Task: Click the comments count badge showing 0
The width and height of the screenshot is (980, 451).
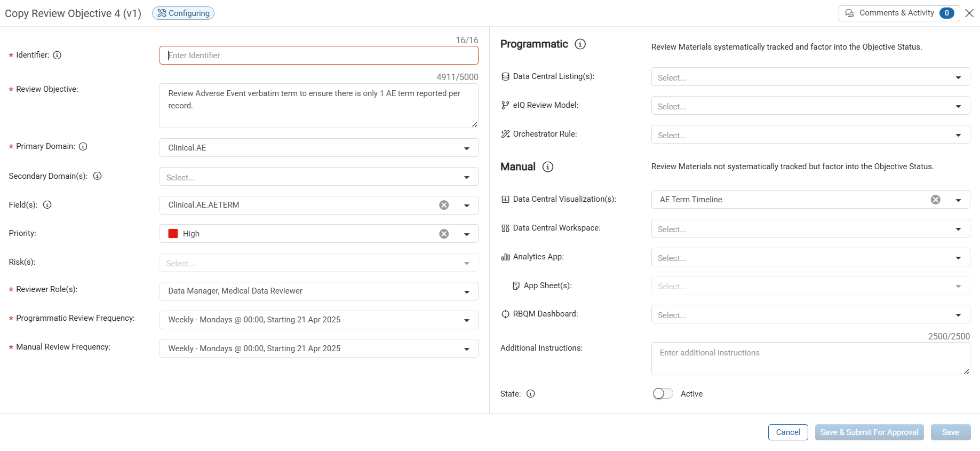Action: coord(947,13)
